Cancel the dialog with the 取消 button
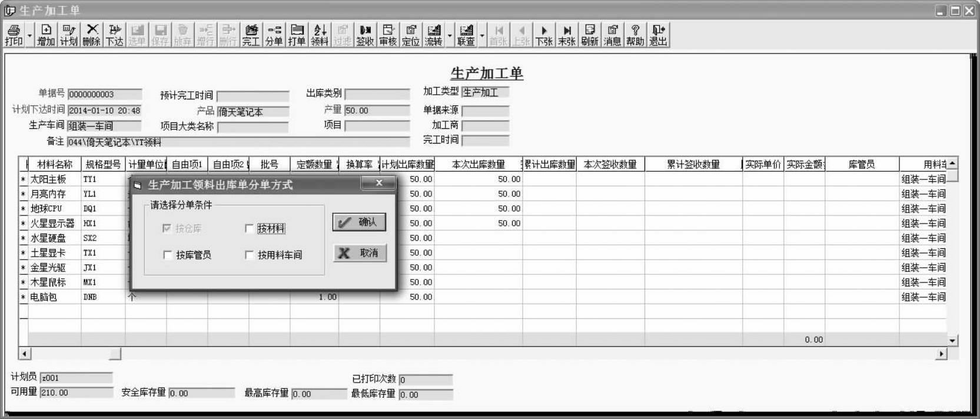 tap(360, 253)
